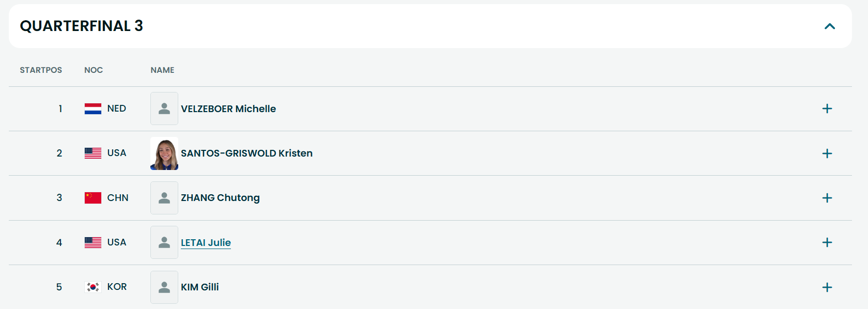
Task: Click VELZEBOER Michelle's placeholder avatar
Action: 164,109
